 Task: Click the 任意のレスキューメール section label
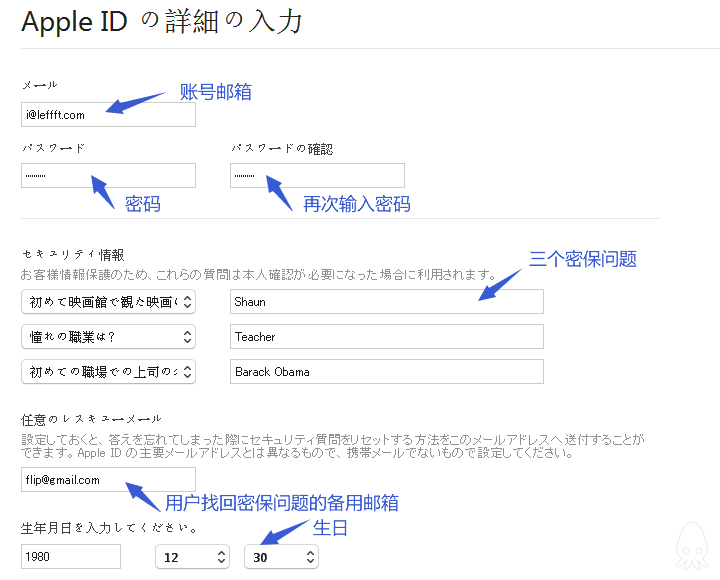pos(91,419)
